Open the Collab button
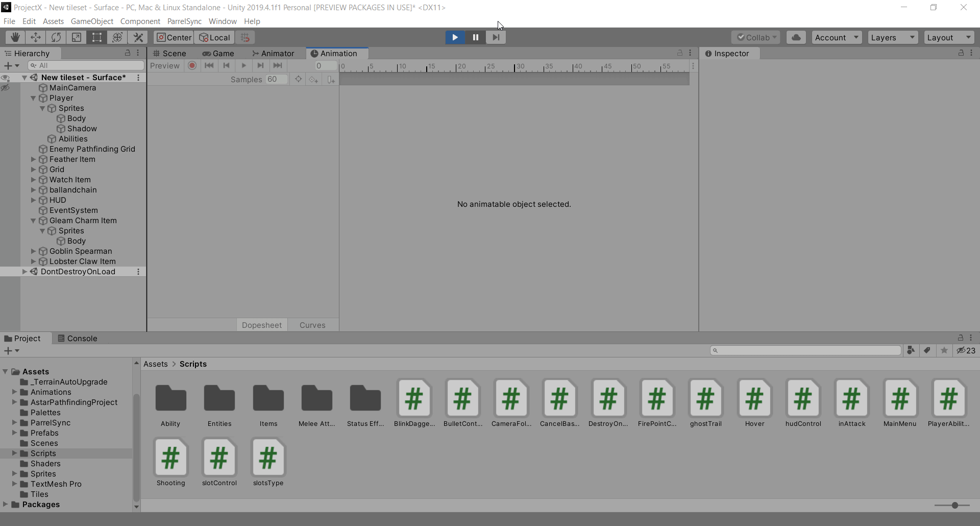980x526 pixels. tap(756, 37)
